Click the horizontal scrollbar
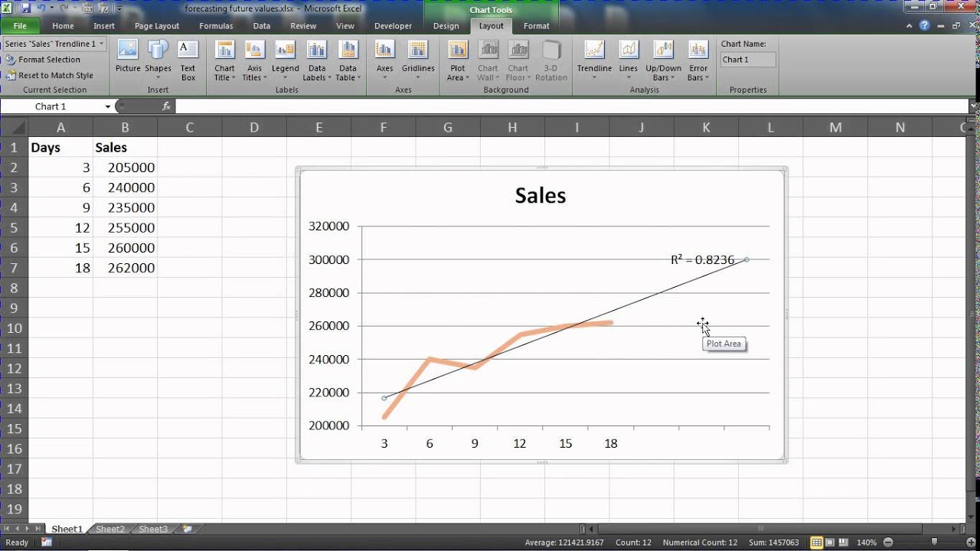This screenshot has height=551, width=980. coord(760,529)
